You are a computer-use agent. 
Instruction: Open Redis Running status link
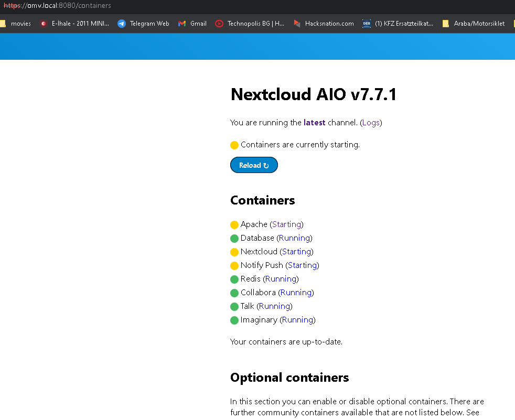coord(281,279)
